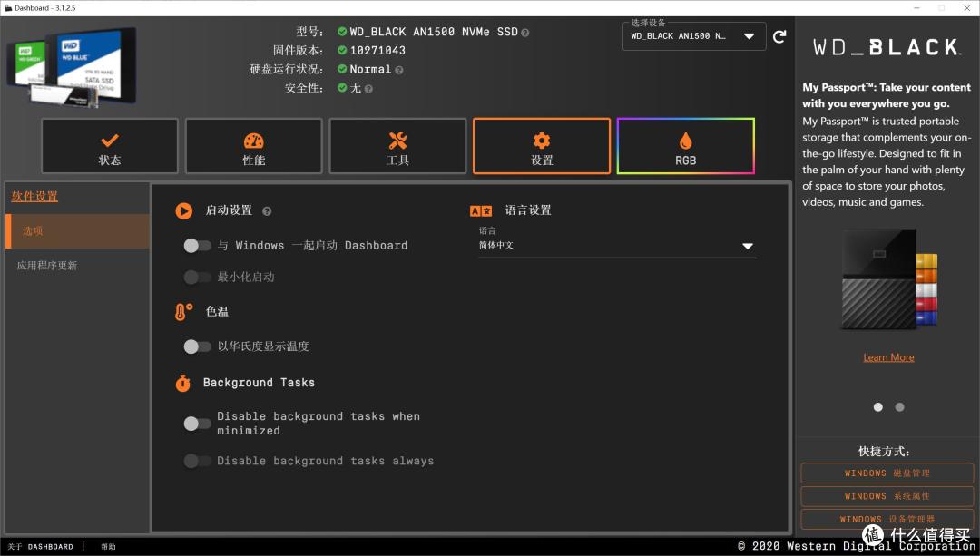
Task: Expand the 软件设置 section
Action: (34, 195)
